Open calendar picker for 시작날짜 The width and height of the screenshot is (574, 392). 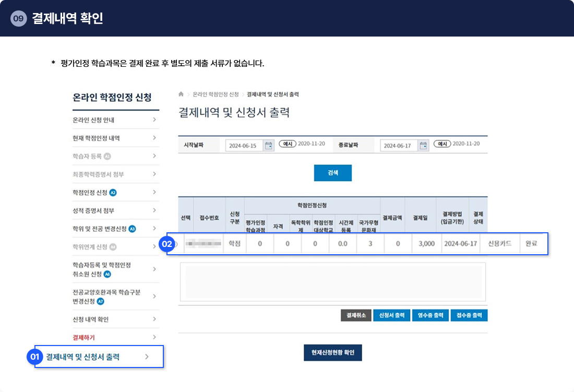point(269,146)
